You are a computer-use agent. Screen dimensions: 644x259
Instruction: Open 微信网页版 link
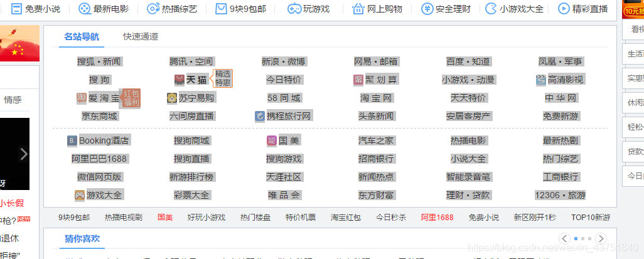click(99, 177)
